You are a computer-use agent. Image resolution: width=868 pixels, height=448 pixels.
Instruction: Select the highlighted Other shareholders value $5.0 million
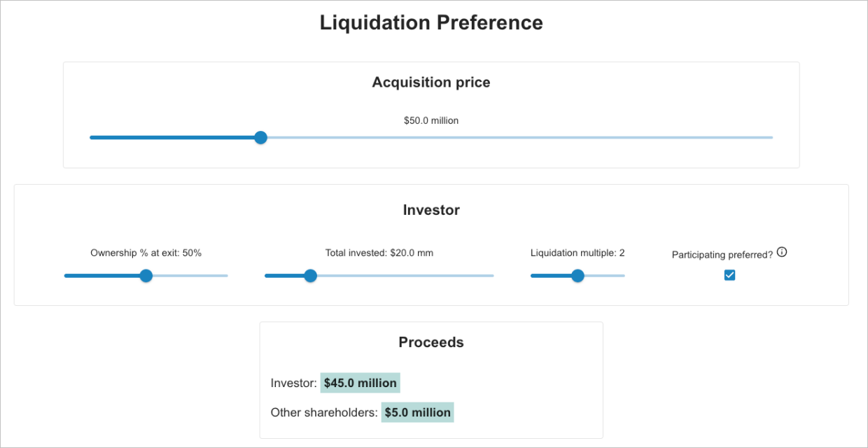tap(417, 412)
